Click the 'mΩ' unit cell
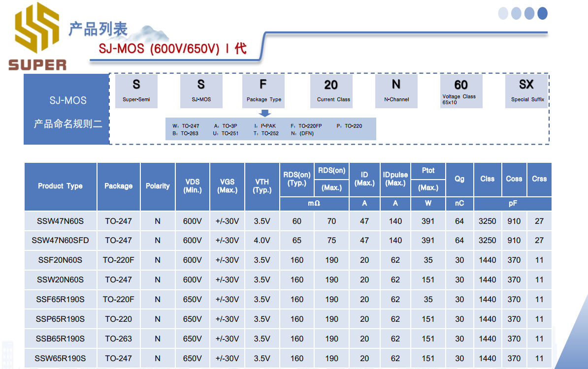 (x=314, y=203)
